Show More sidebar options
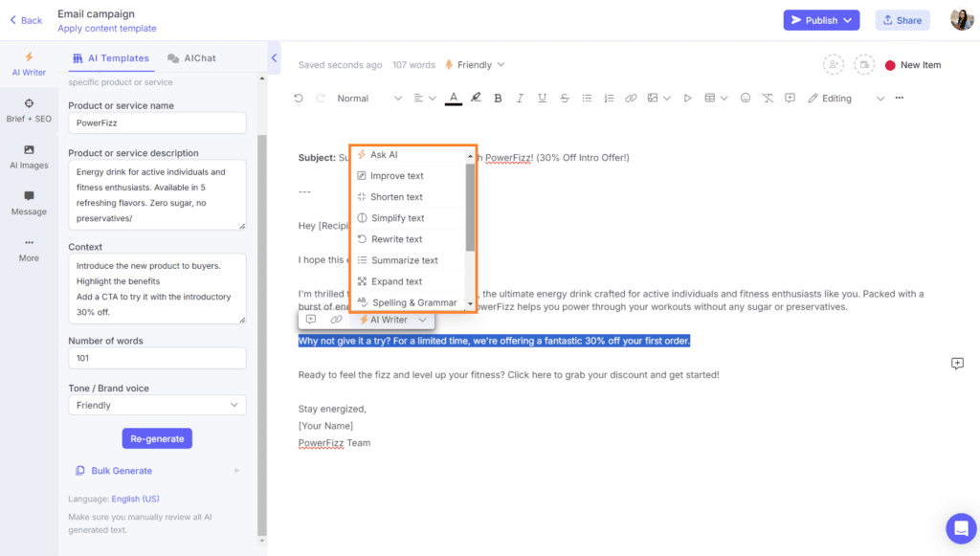The width and height of the screenshot is (980, 556). 29,250
